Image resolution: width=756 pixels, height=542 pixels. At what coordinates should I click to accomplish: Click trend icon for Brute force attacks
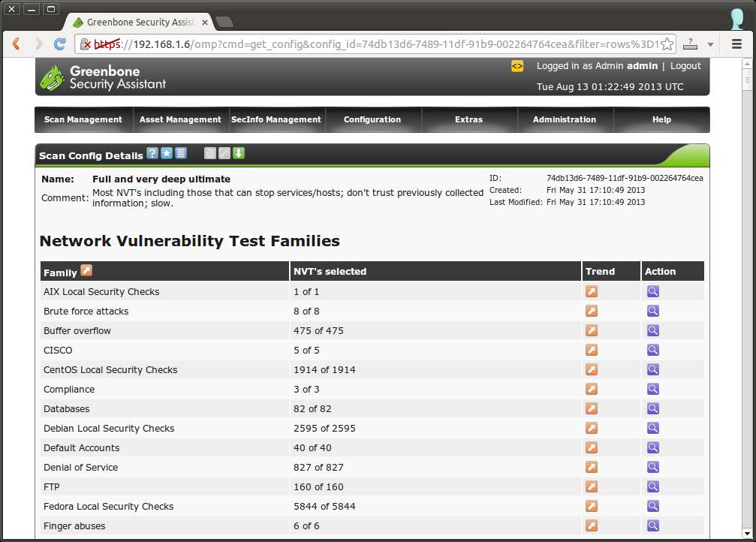pos(592,311)
